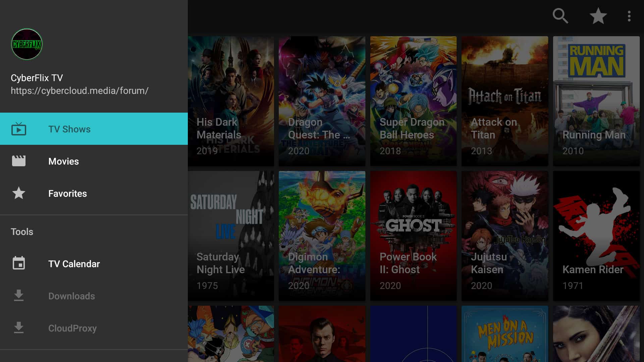
Task: Open the cybercloud.media forum link
Action: pos(79,90)
